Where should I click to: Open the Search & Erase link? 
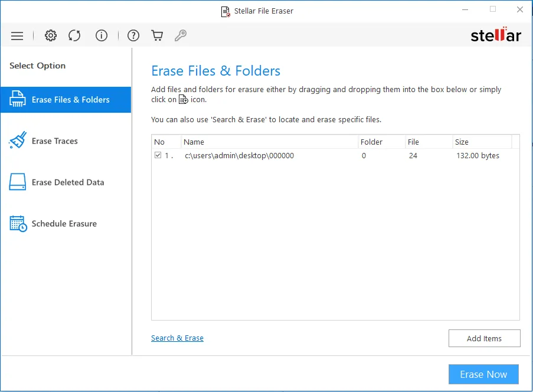point(177,338)
